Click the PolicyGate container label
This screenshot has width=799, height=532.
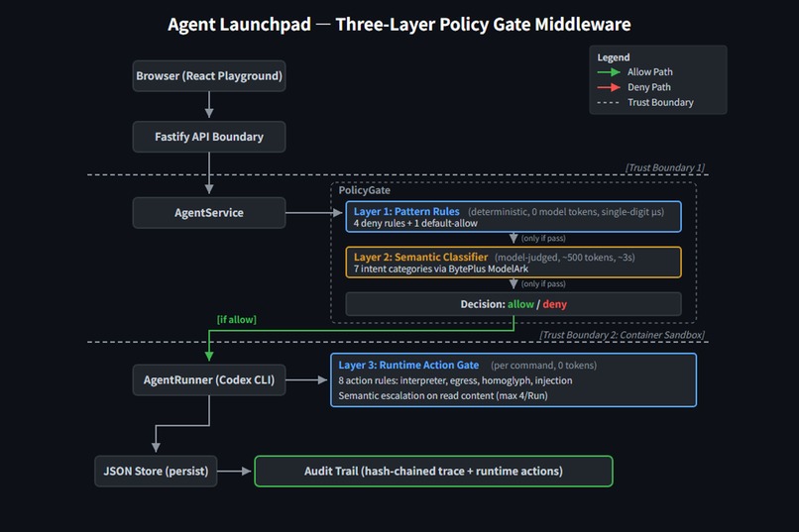click(365, 190)
